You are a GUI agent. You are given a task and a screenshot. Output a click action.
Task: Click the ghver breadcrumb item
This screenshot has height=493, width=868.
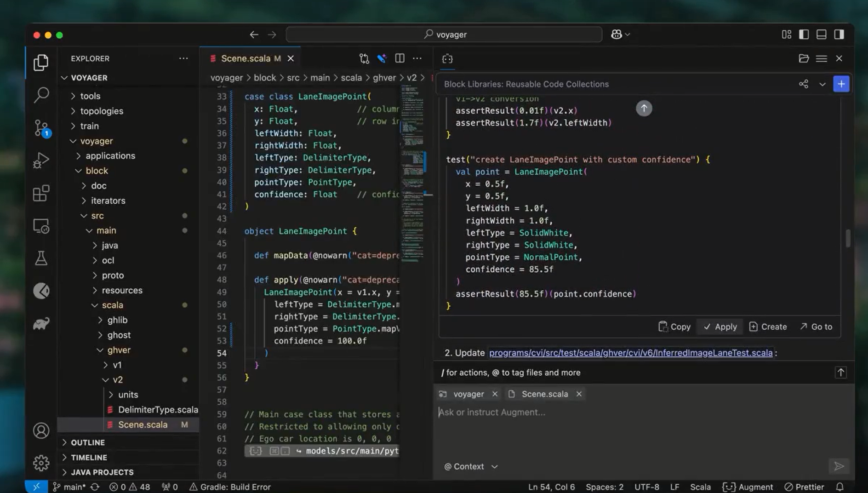tap(384, 78)
